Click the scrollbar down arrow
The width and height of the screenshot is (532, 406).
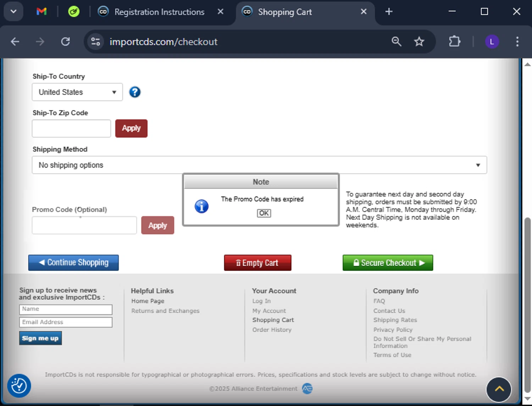point(527,399)
